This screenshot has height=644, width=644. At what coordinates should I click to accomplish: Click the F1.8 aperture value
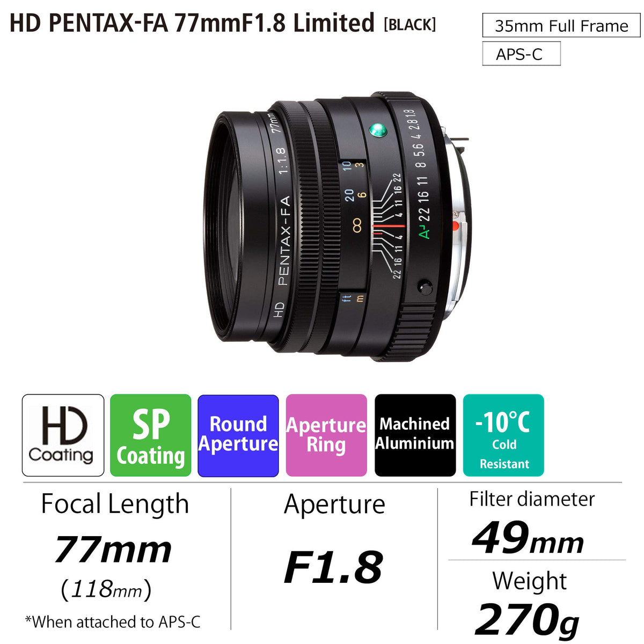[x=333, y=567]
